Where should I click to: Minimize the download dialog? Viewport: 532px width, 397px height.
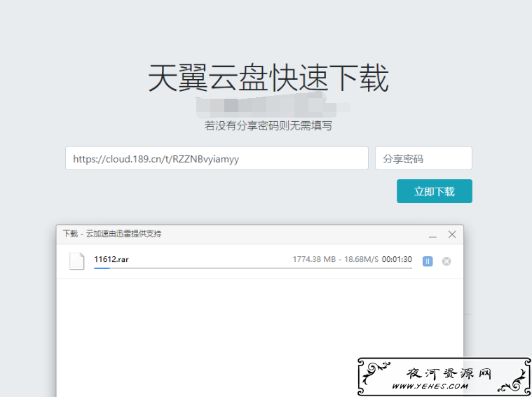432,235
